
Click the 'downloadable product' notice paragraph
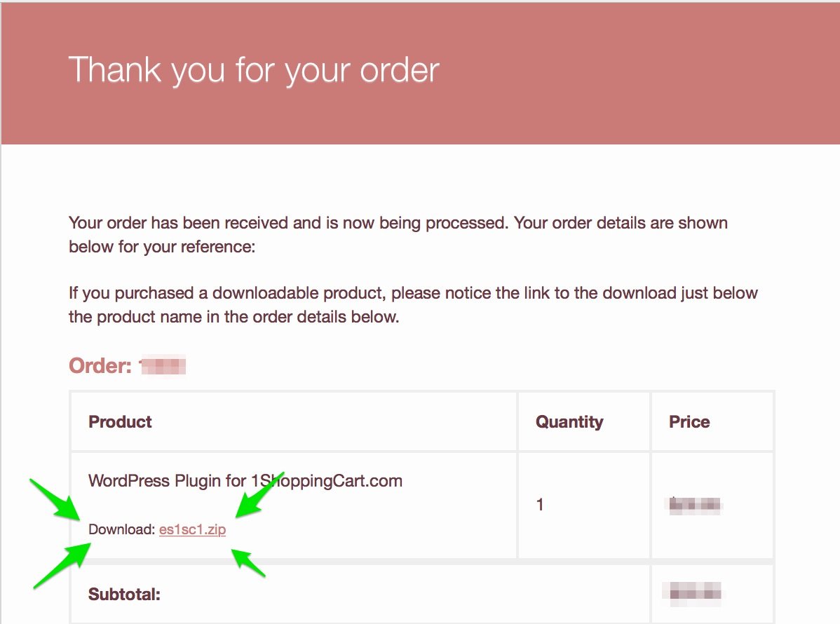click(x=413, y=305)
